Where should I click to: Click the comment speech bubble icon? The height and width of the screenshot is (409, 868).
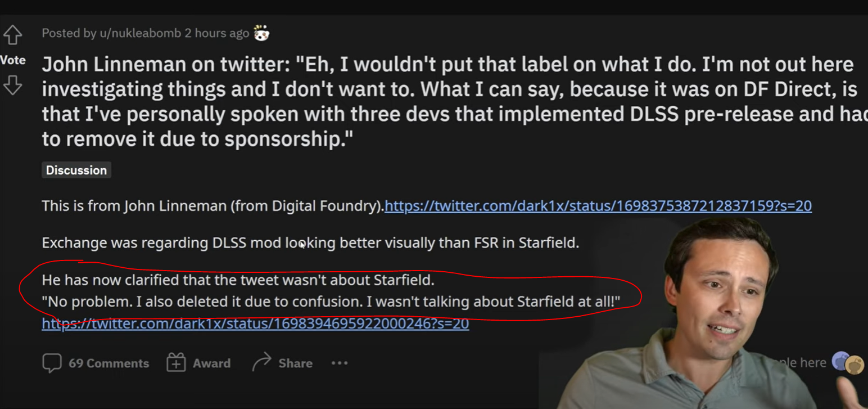(52, 363)
